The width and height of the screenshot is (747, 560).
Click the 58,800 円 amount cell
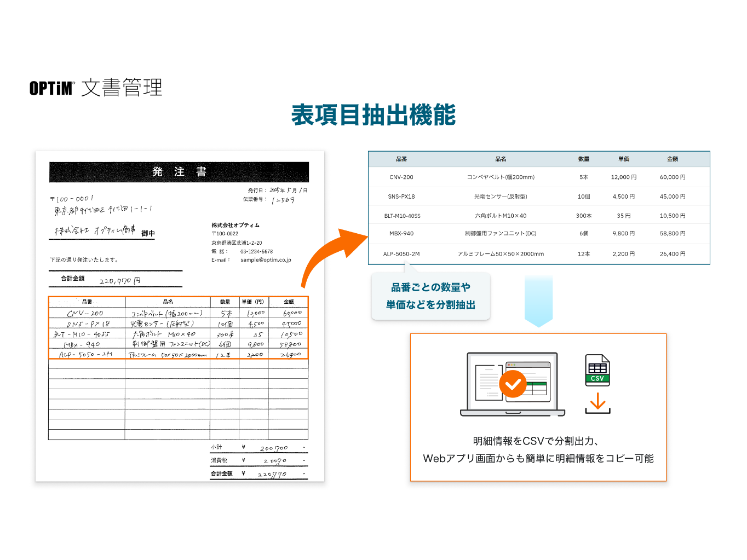(672, 234)
